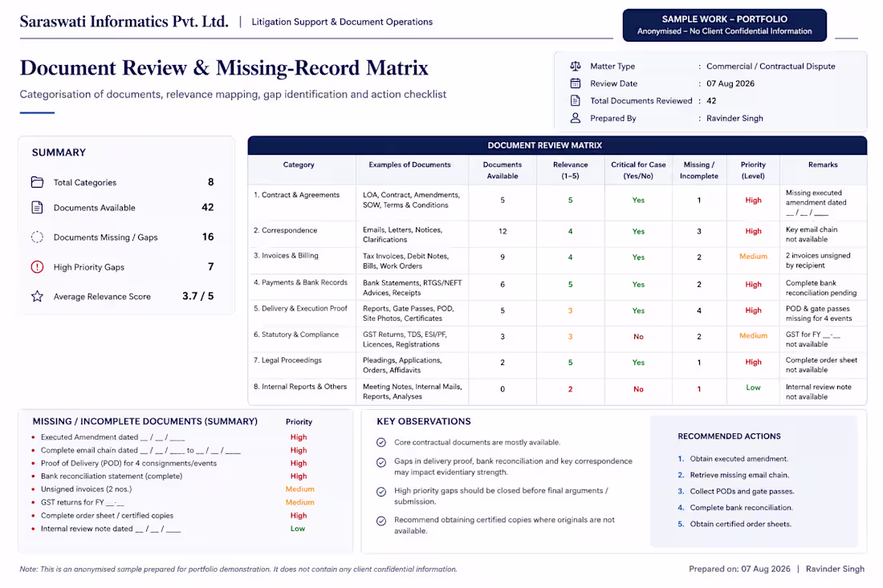Click the folder icon next to Total Categories

[x=37, y=182]
